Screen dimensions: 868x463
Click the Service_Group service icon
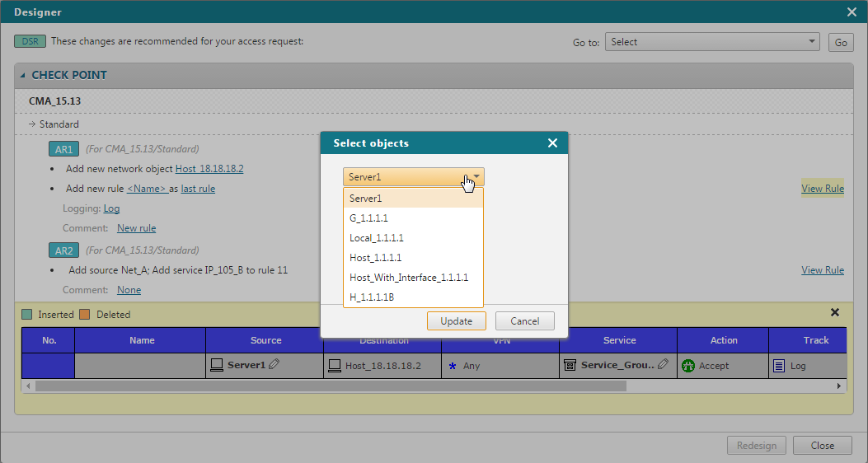570,365
